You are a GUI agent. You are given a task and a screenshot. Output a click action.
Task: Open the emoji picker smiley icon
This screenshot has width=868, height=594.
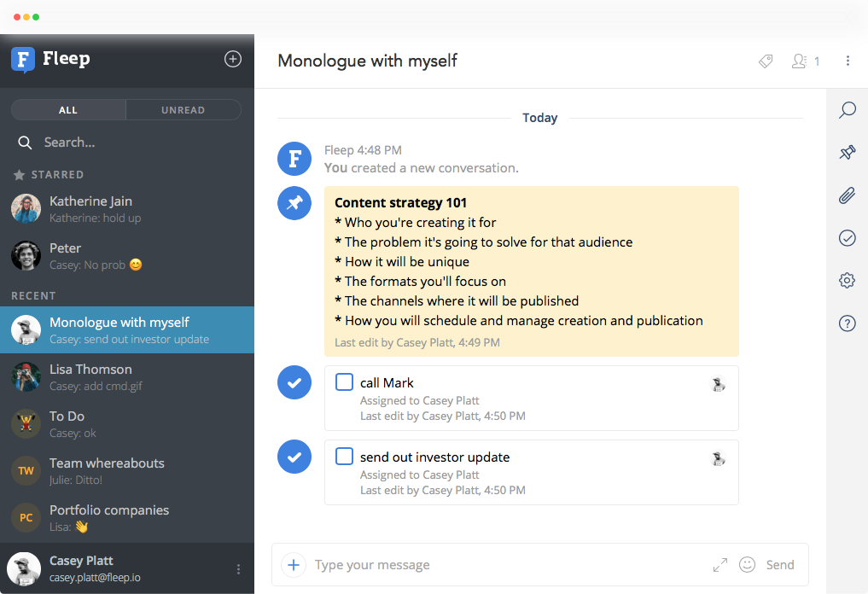[748, 565]
